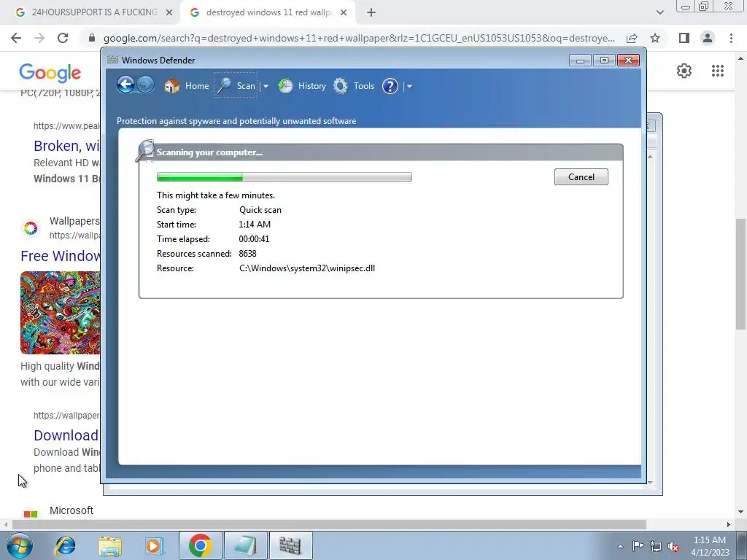Open the Download result link

click(x=66, y=435)
